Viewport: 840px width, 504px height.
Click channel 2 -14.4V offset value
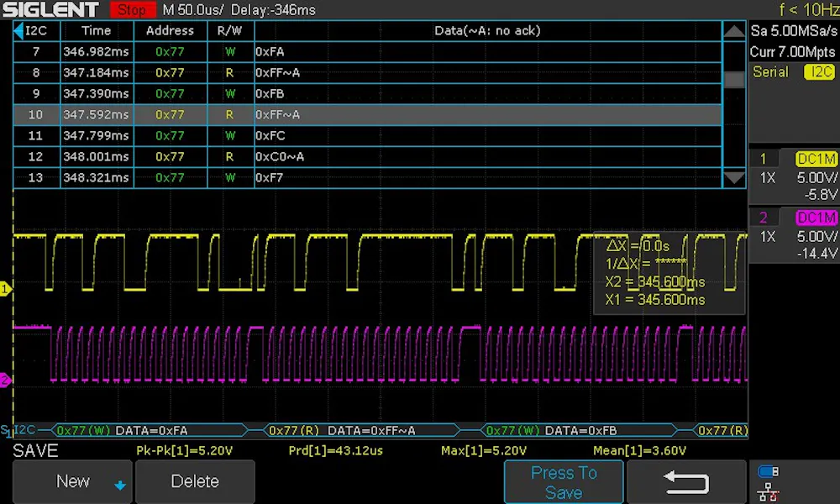817,254
